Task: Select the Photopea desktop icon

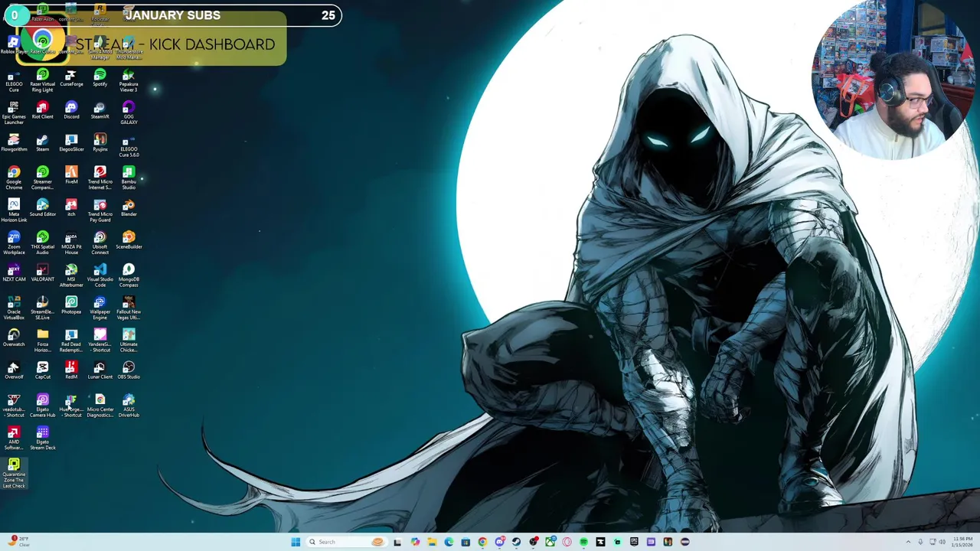Action: [x=71, y=305]
